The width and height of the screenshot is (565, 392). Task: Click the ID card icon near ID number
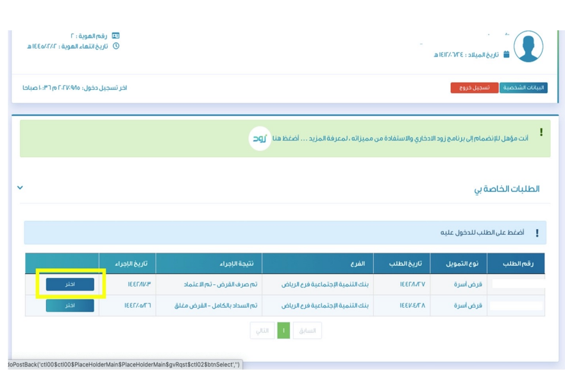click(115, 36)
